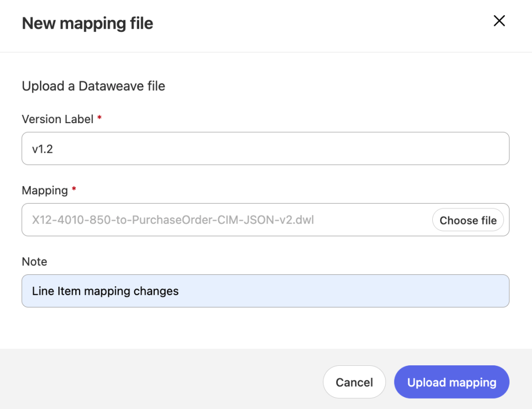Click the 'Note' field label
Screen dimensions: 532x409
click(34, 261)
